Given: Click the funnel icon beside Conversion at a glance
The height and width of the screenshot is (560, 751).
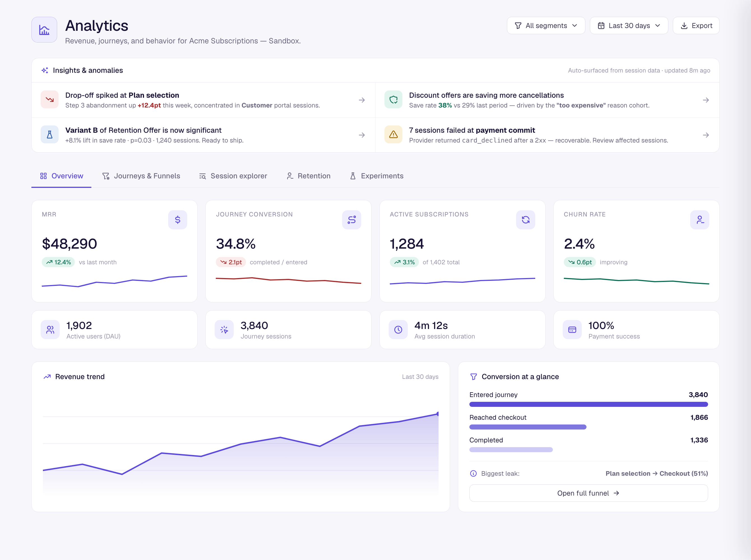Looking at the screenshot, I should coord(474,377).
